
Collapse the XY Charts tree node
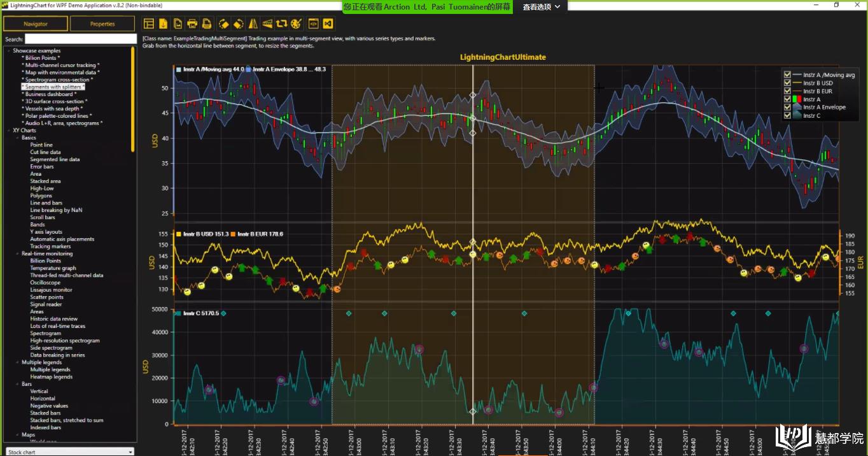[9, 131]
